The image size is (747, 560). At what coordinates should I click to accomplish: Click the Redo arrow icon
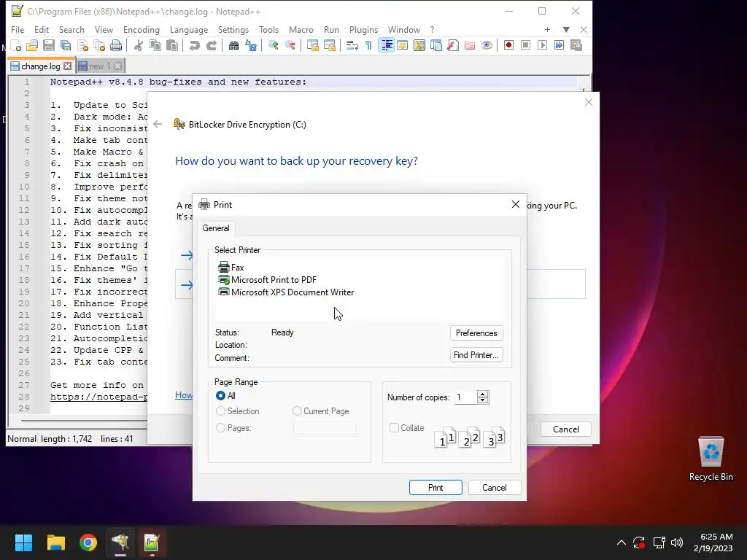coord(211,45)
